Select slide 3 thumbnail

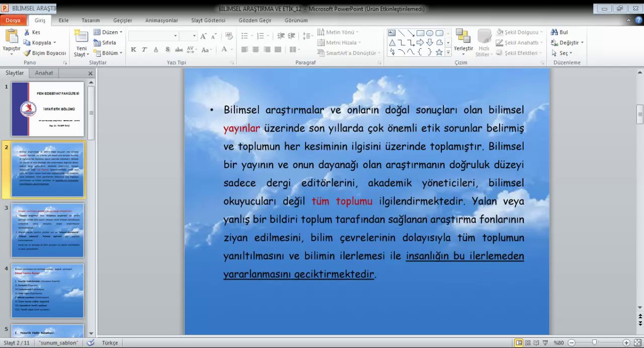pos(48,230)
